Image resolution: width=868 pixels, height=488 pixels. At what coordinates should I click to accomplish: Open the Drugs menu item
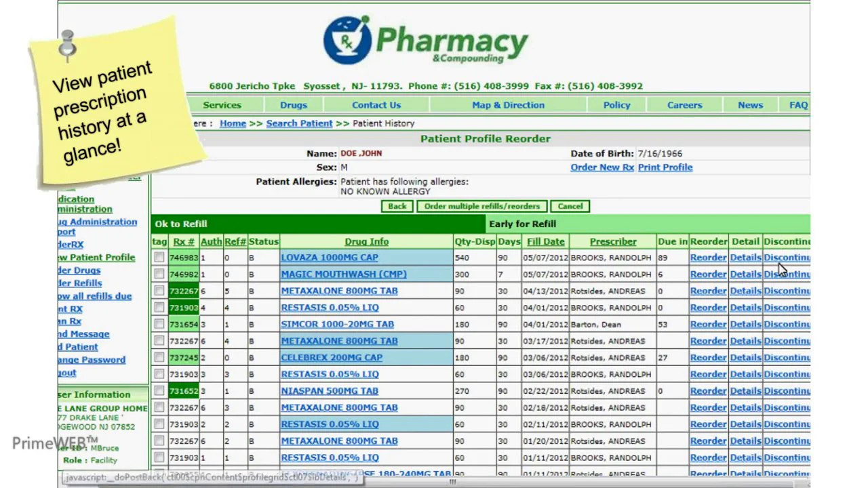coord(294,105)
